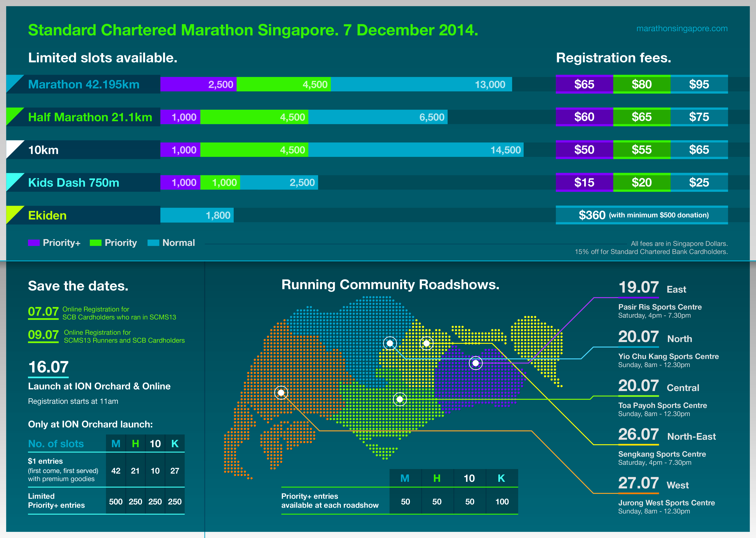Viewport: 756px width, 538px height.
Task: Click the East map marker on purple region
Action: click(476, 363)
